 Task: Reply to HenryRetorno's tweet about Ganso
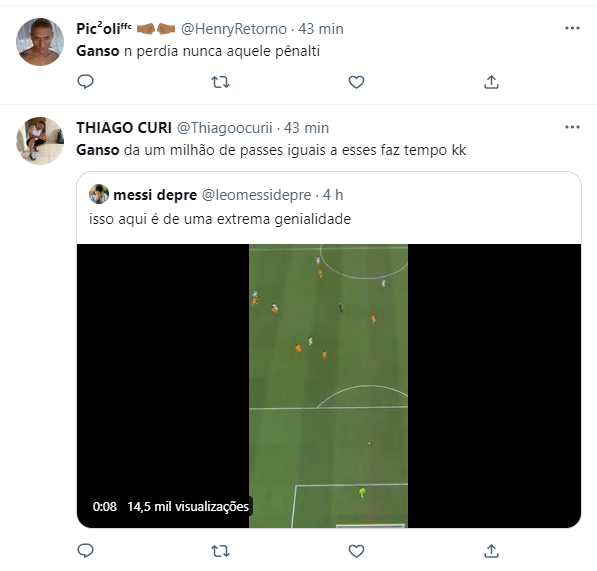[x=85, y=82]
